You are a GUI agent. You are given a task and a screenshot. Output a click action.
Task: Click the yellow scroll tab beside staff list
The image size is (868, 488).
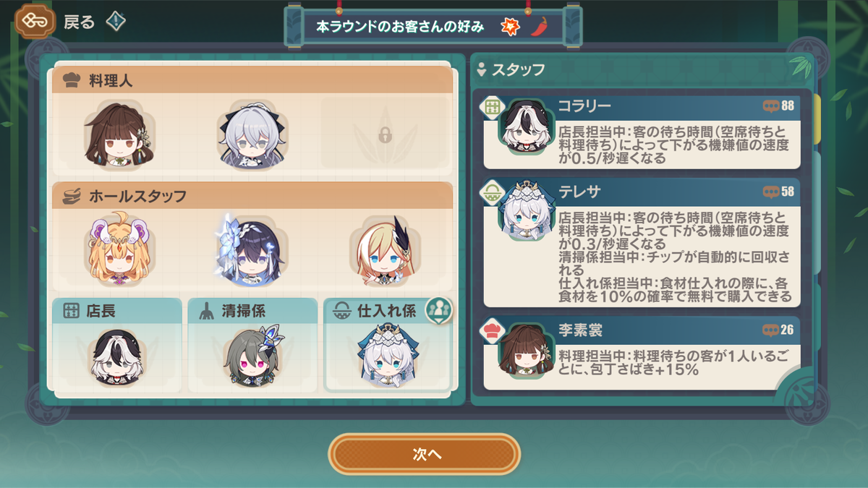click(817, 119)
